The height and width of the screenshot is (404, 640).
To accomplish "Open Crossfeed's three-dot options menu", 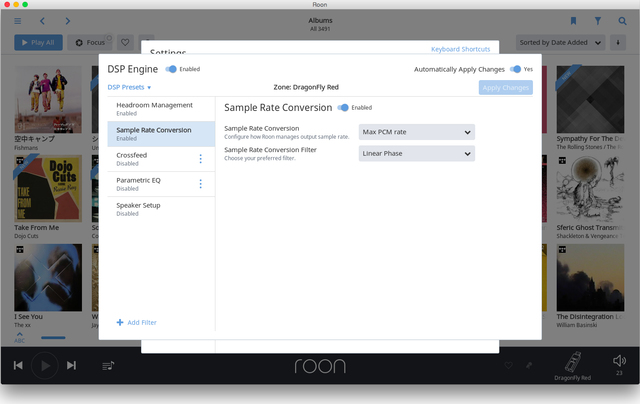I will click(200, 159).
